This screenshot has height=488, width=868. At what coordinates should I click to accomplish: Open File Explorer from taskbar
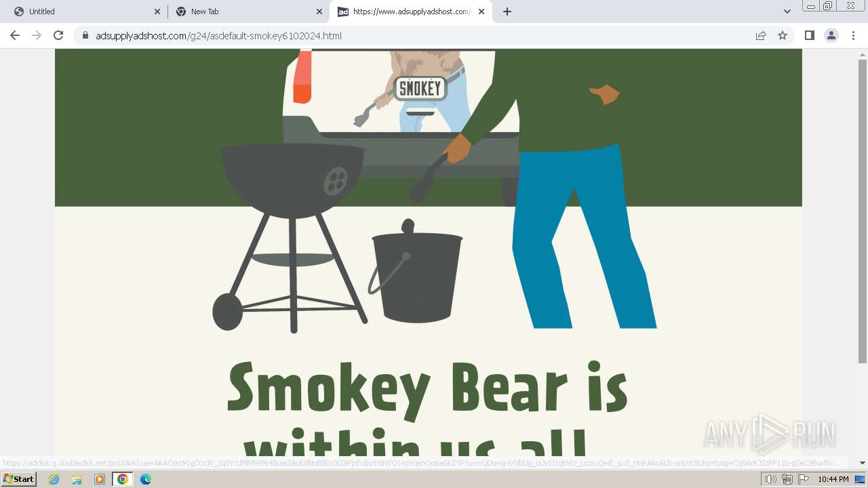77,479
